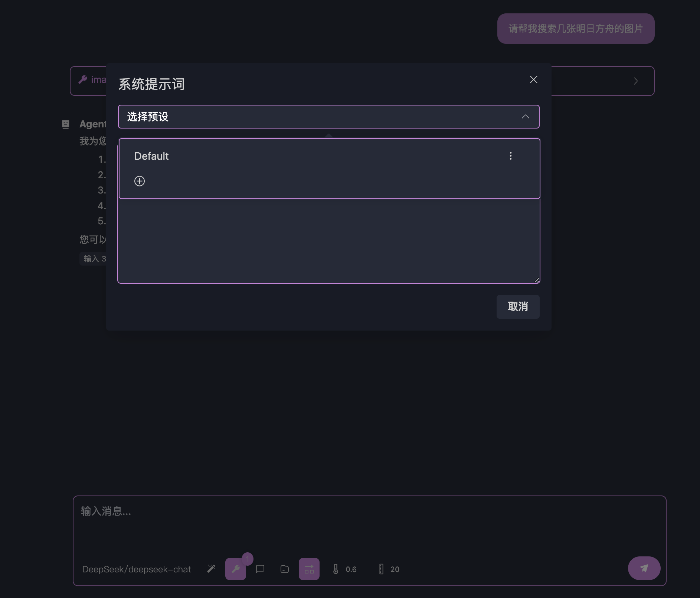Collapse the 选择预设 dropdown

(x=525, y=117)
